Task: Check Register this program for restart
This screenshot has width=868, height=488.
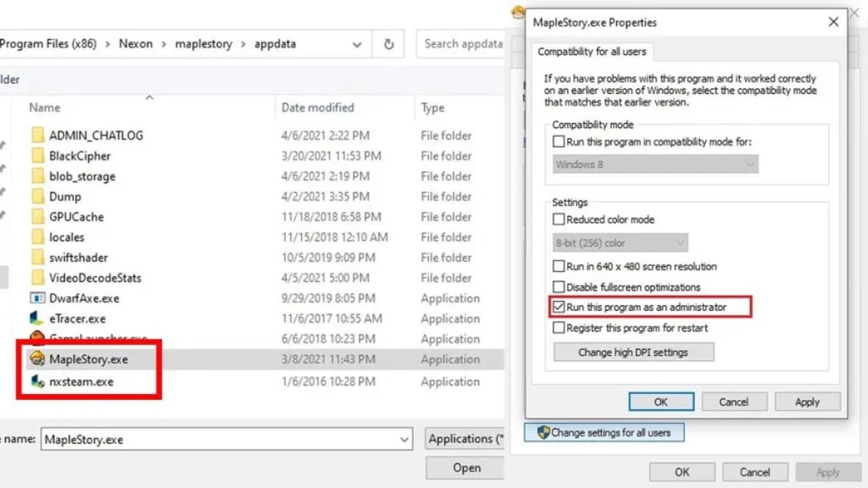Action: click(x=558, y=328)
